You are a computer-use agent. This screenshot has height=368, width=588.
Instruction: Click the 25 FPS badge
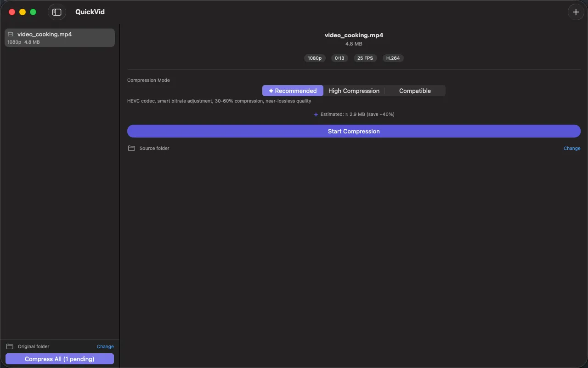click(x=365, y=58)
